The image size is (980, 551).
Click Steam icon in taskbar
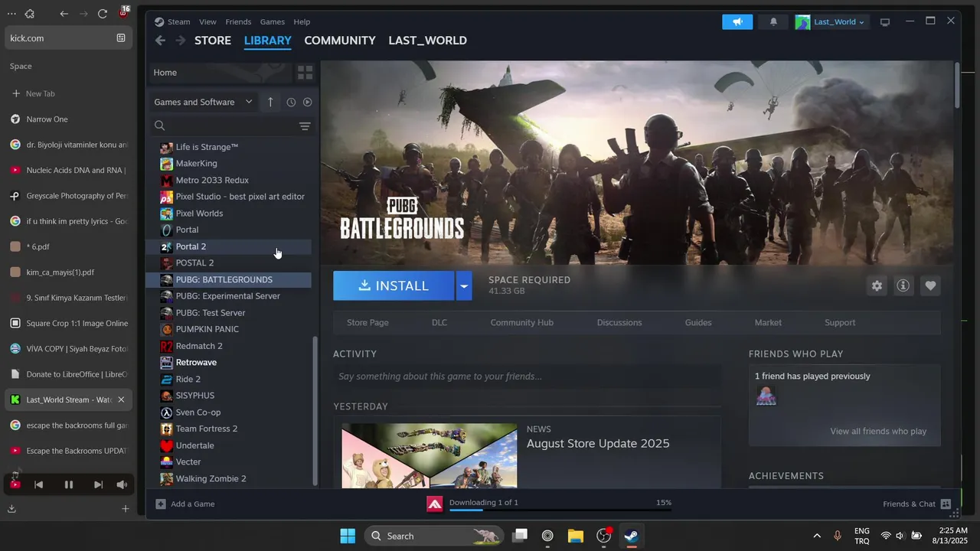point(631,536)
